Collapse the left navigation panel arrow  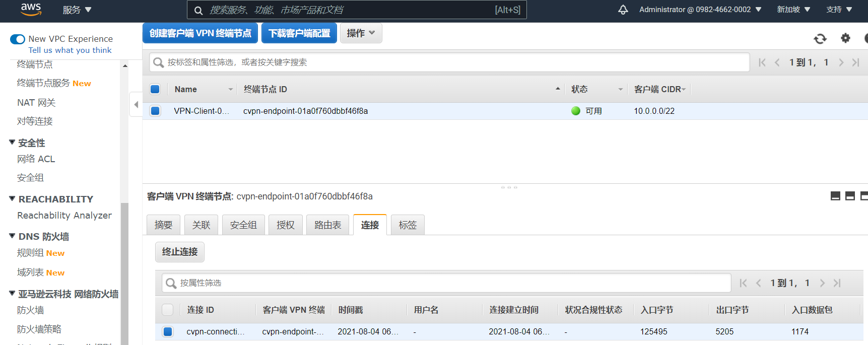pyautogui.click(x=136, y=105)
